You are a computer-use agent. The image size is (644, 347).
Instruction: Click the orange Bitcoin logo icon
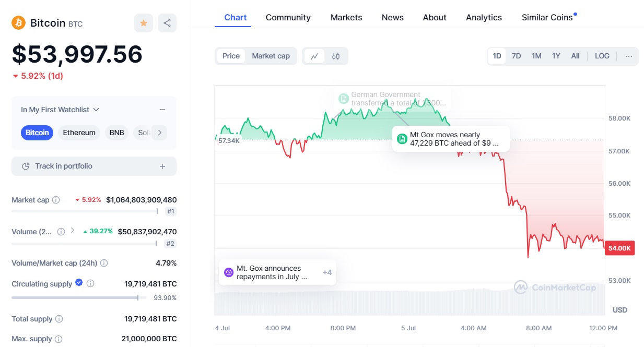tap(19, 23)
